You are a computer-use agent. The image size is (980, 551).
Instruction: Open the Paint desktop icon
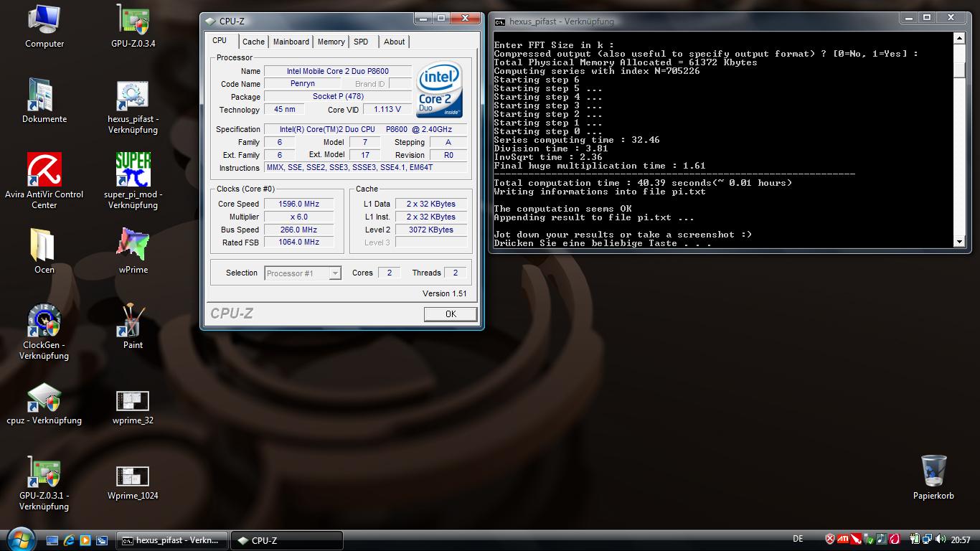coord(133,326)
